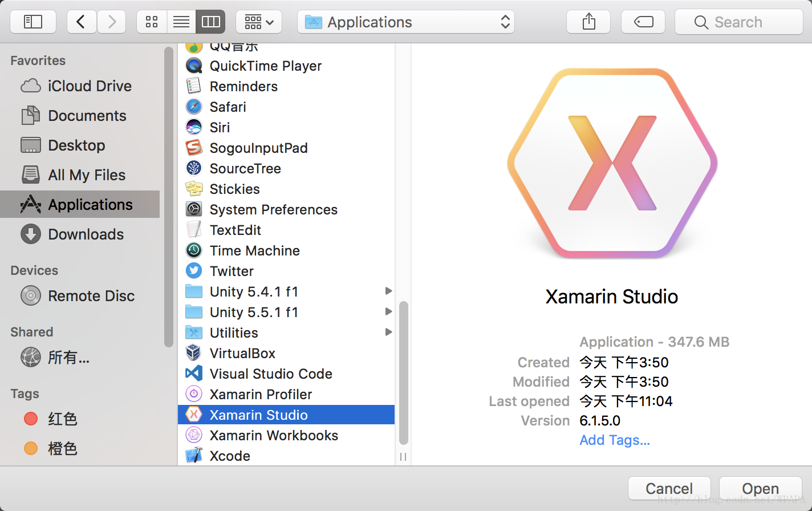The image size is (812, 511).
Task: Open the Applications folder path dropdown
Action: pyautogui.click(x=406, y=22)
